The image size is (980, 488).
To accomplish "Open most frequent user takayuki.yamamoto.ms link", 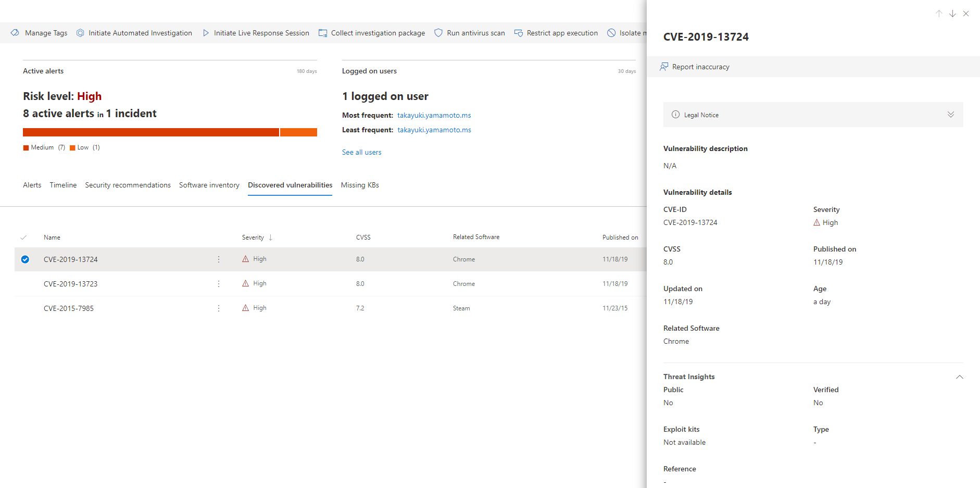I will [x=434, y=115].
